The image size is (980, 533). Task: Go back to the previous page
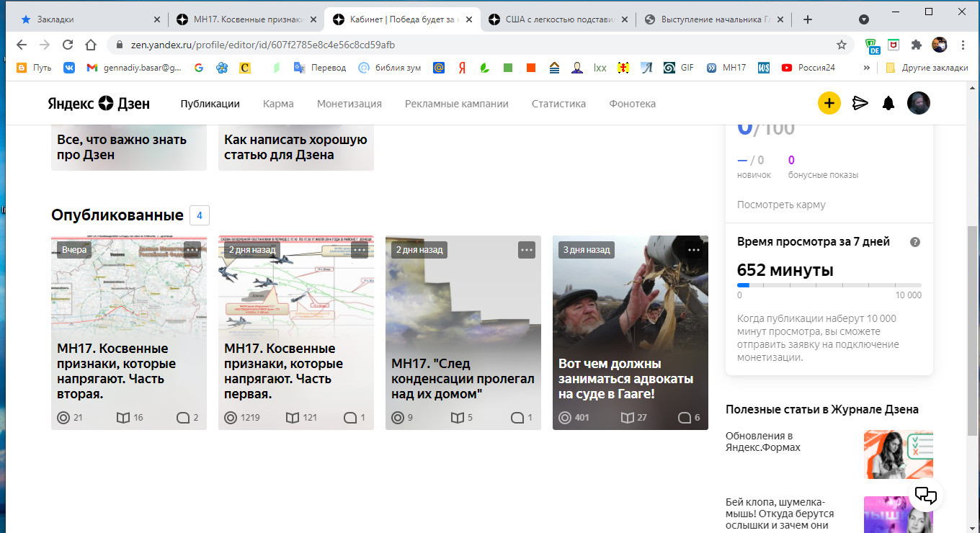pyautogui.click(x=22, y=45)
